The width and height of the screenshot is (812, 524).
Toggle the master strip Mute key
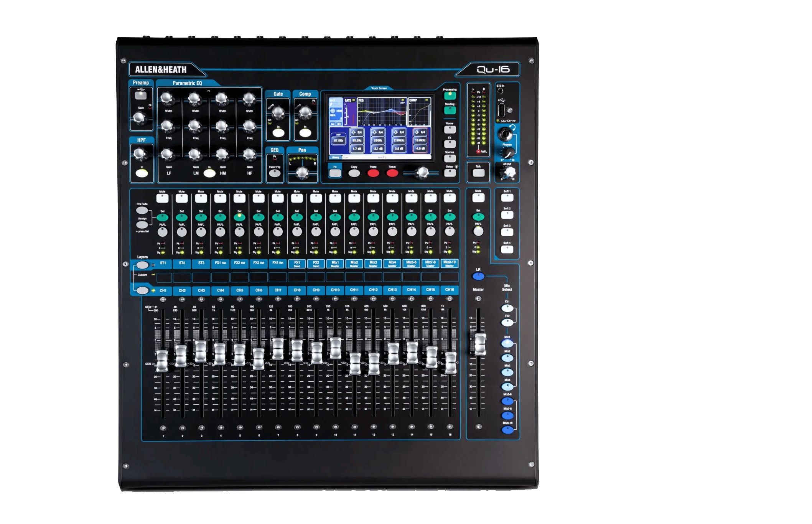tap(478, 198)
